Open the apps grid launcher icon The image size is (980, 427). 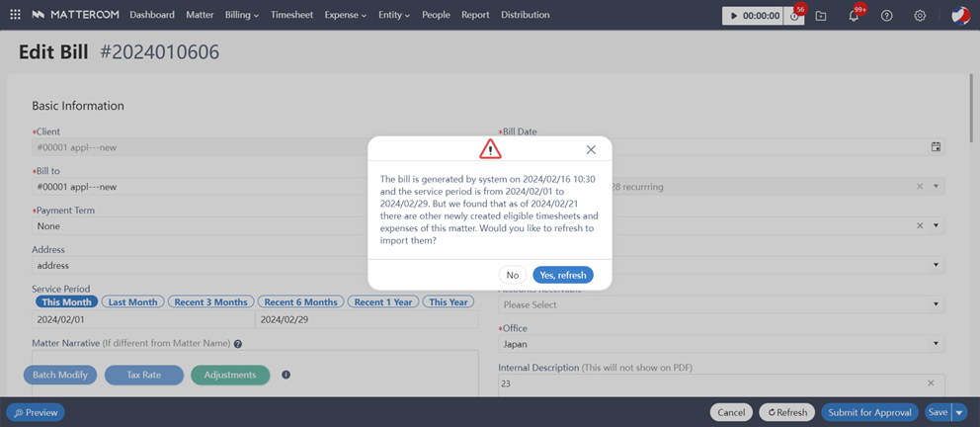pyautogui.click(x=15, y=15)
